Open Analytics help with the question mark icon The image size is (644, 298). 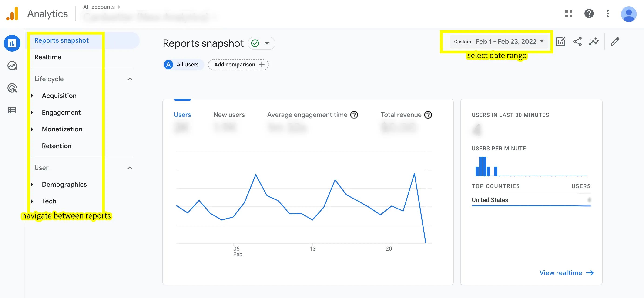click(589, 14)
